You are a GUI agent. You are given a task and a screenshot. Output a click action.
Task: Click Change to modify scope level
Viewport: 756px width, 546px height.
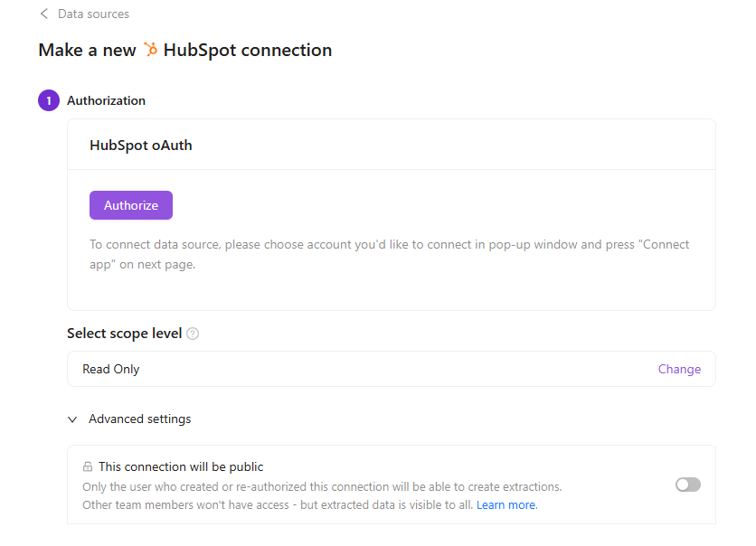point(679,369)
